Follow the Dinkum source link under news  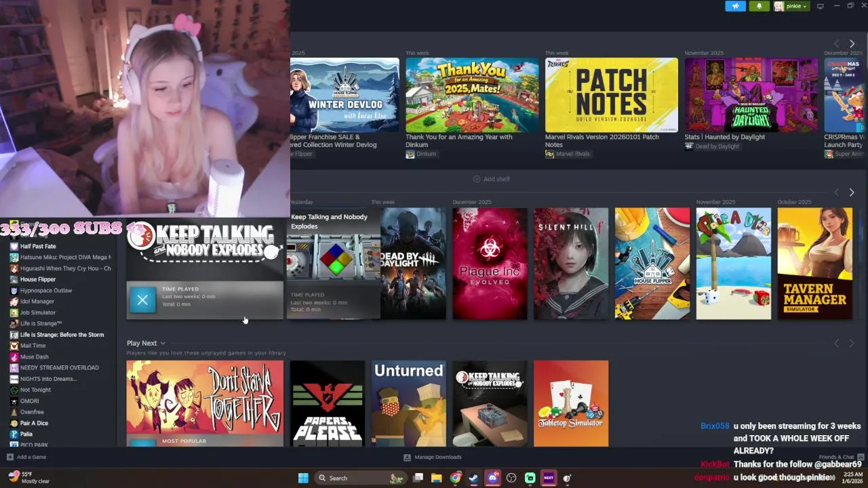click(x=421, y=154)
